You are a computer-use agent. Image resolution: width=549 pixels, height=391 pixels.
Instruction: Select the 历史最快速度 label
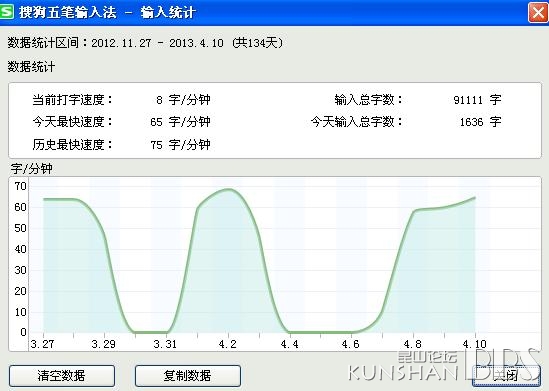coord(73,144)
